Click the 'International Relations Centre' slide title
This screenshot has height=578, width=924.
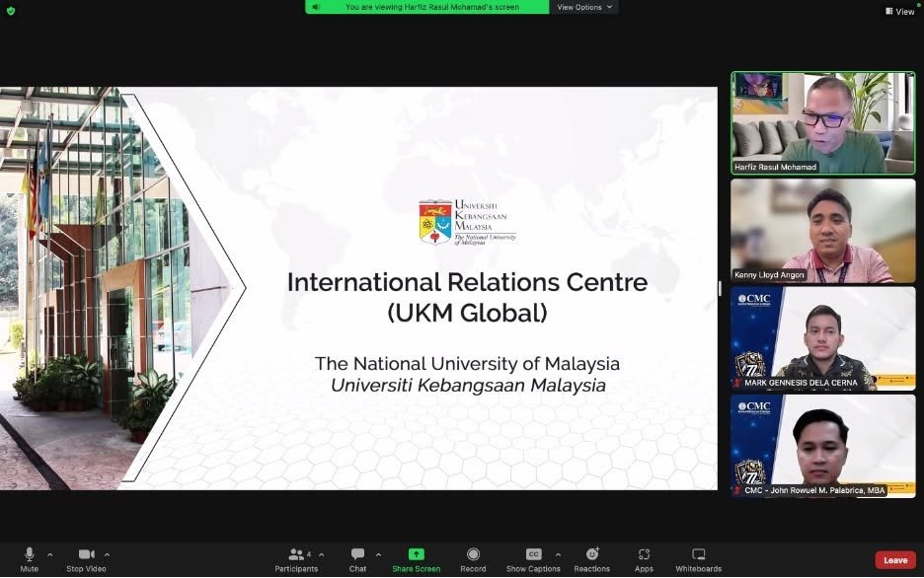tap(467, 282)
